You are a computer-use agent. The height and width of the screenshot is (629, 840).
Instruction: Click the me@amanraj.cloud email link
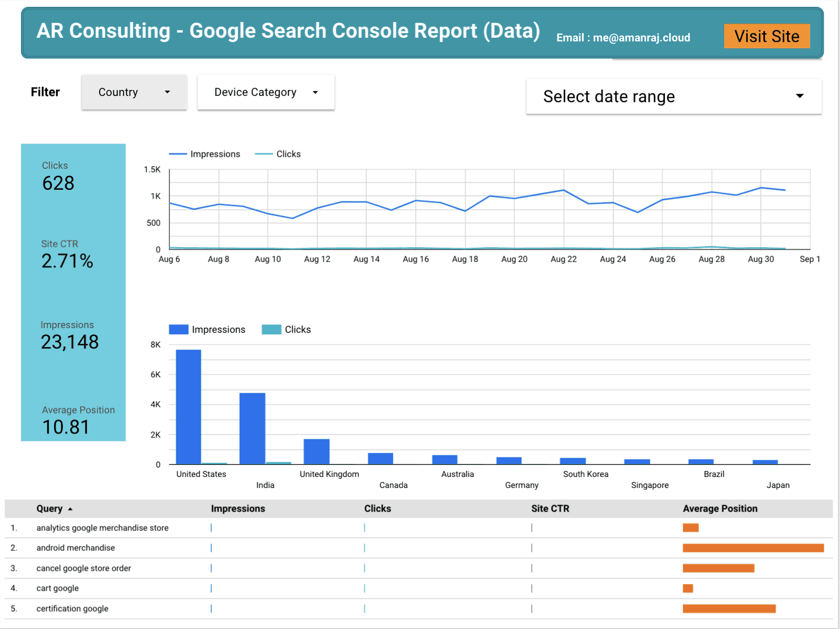click(642, 37)
